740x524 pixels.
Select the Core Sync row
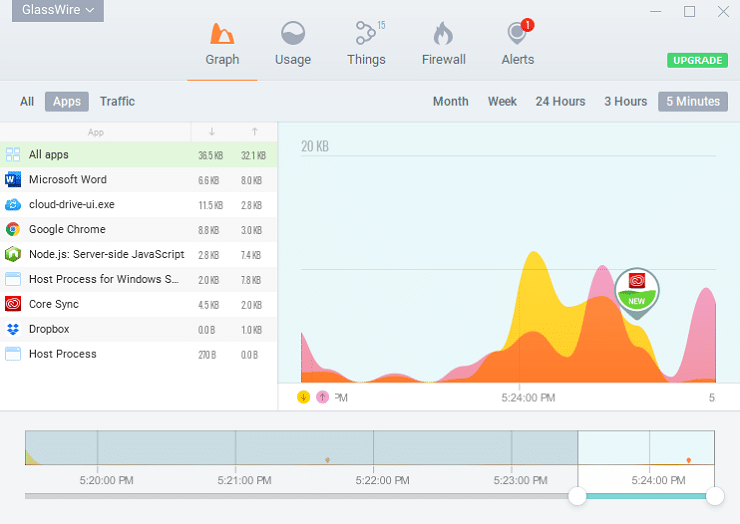138,304
